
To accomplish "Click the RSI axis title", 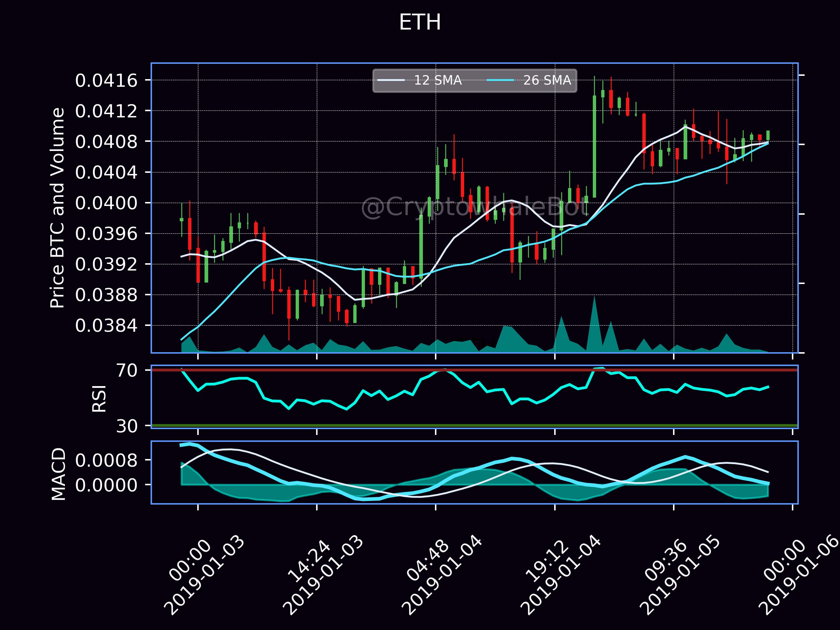I will 100,398.
